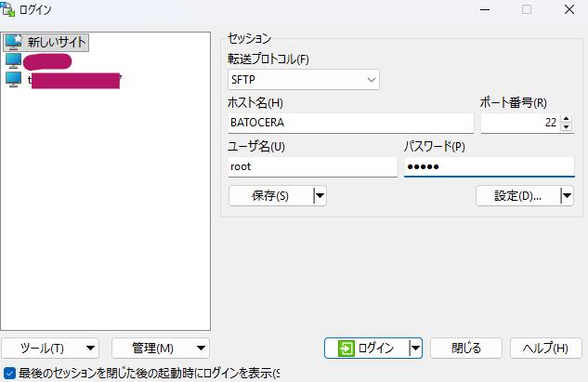Increase port number with up arrow
Screen dimensions: 588x382
[567, 118]
